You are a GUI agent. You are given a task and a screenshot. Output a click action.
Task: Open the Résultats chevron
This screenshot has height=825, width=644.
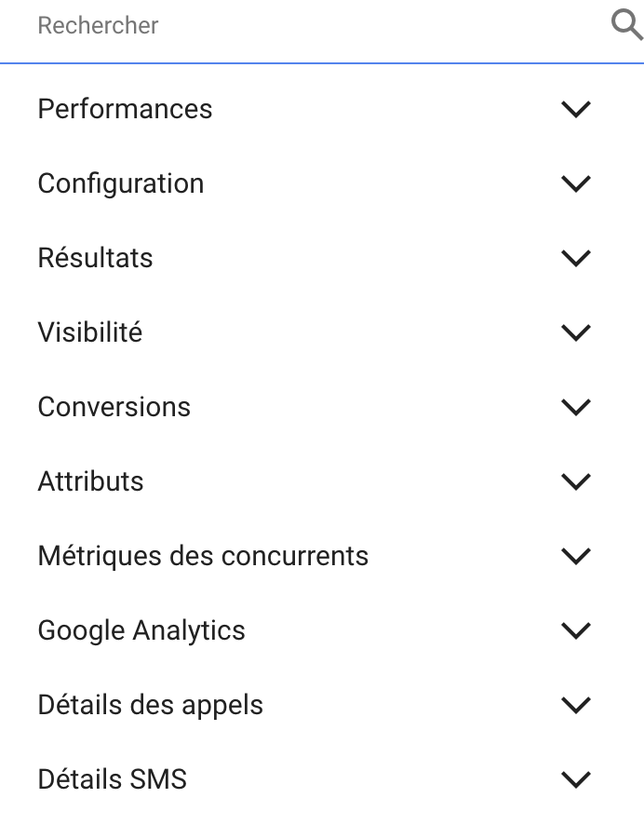[577, 258]
